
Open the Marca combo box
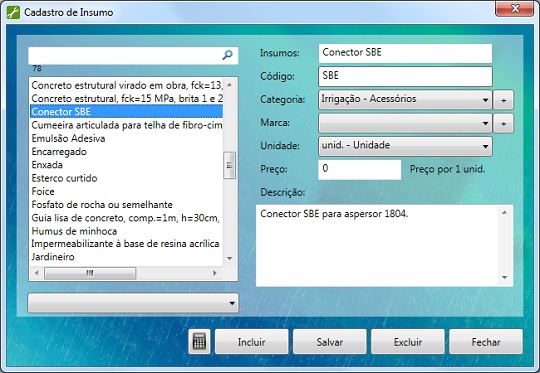pyautogui.click(x=405, y=123)
